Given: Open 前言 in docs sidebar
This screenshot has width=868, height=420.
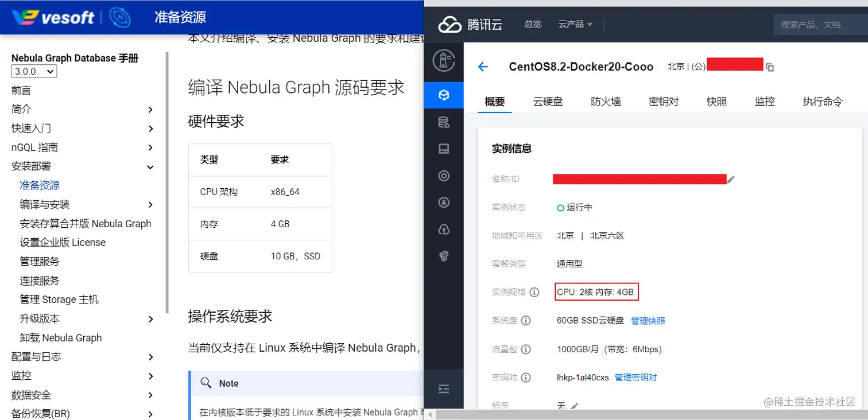Looking at the screenshot, I should 21,90.
